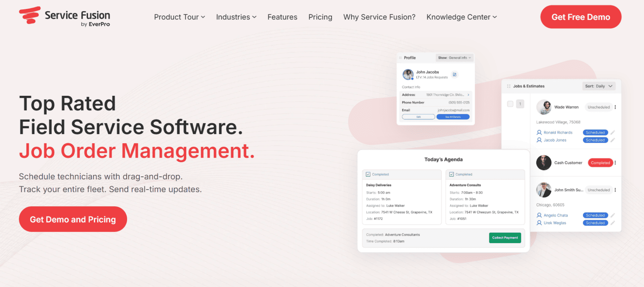Viewport: 644px width, 287px height.
Task: Click Cash Customer avatar
Action: [x=544, y=163]
